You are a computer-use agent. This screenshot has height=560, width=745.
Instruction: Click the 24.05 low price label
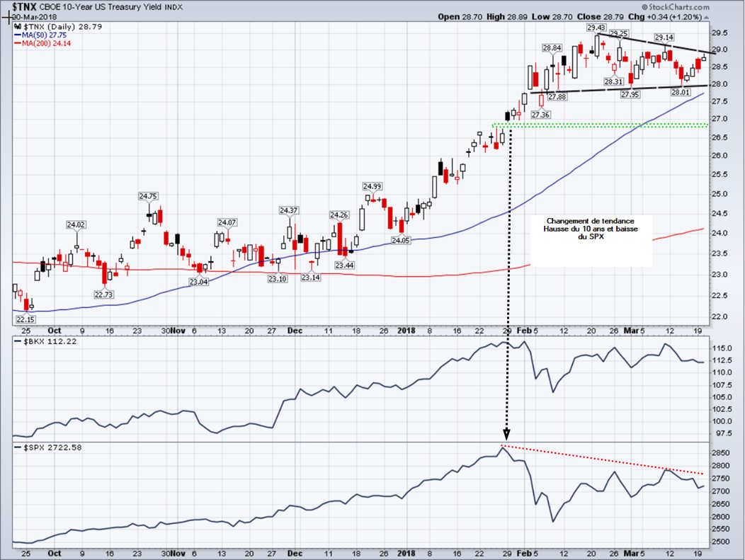click(x=401, y=241)
